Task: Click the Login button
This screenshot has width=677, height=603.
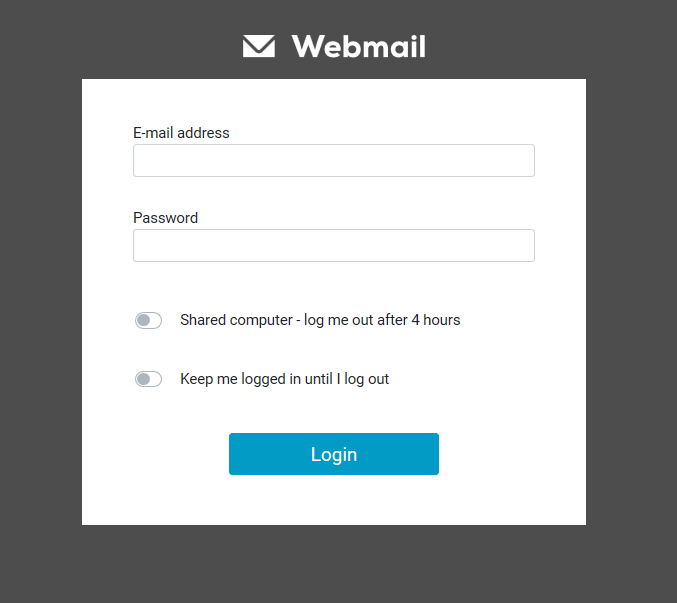Action: click(334, 454)
